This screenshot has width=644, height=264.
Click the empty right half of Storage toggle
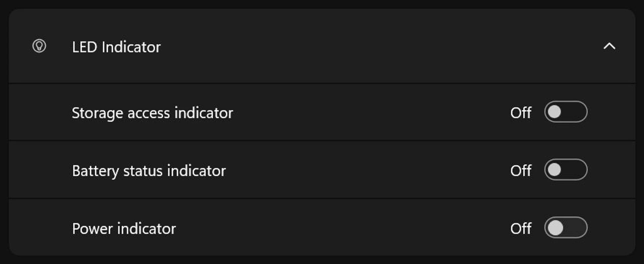tap(576, 112)
